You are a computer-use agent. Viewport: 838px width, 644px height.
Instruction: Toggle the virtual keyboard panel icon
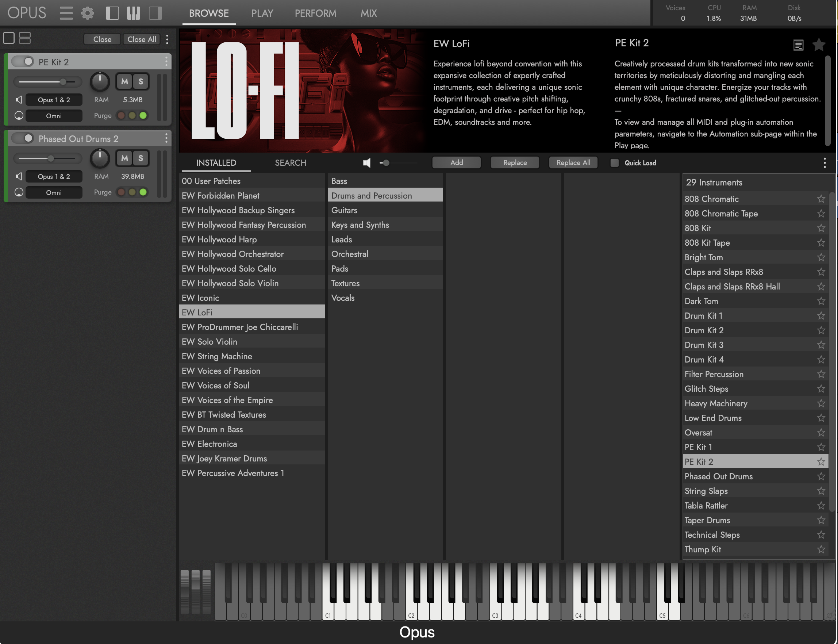(134, 13)
